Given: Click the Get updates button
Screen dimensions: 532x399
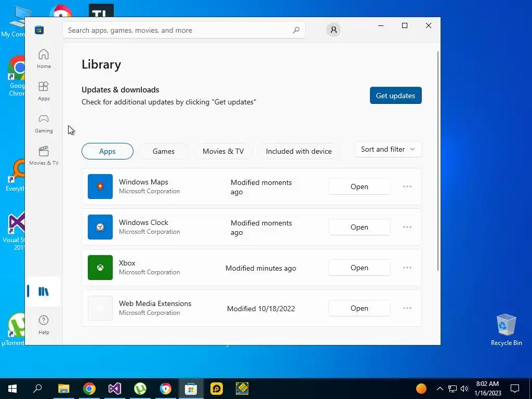Looking at the screenshot, I should coord(395,96).
